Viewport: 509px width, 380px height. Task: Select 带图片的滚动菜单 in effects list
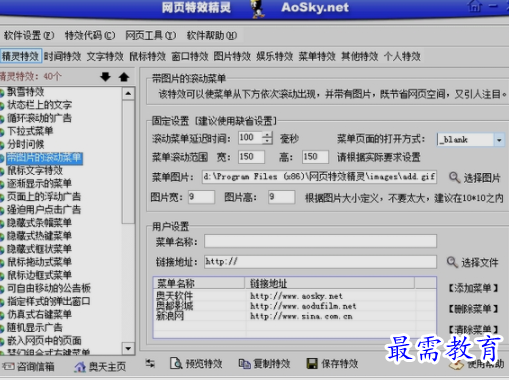click(x=44, y=157)
